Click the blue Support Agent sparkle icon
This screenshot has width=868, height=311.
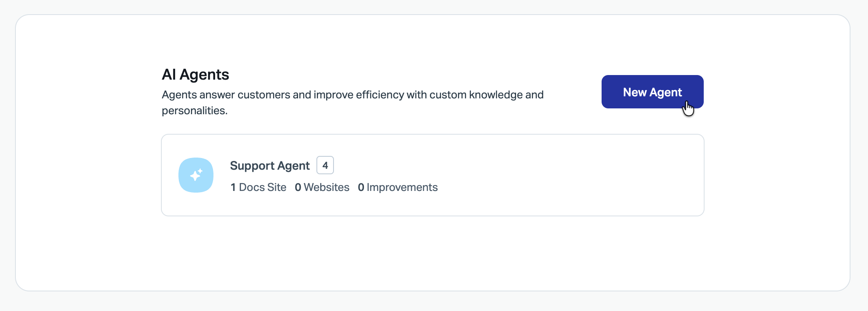click(196, 175)
